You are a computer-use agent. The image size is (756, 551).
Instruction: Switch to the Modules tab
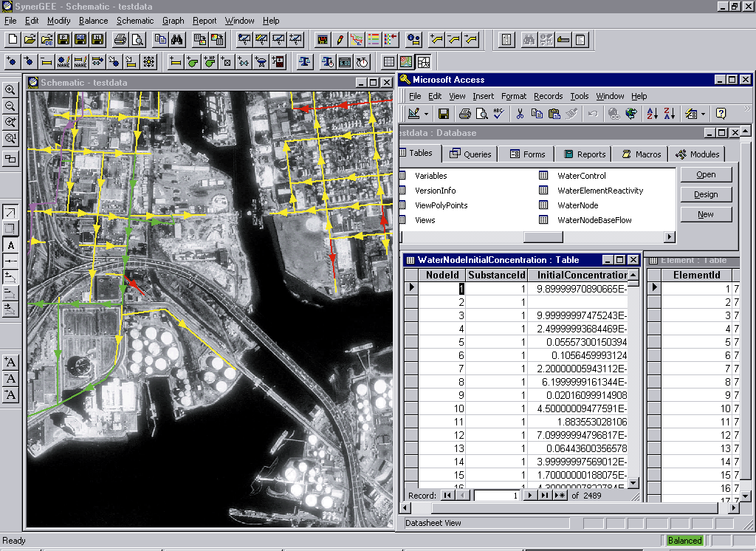pyautogui.click(x=697, y=154)
